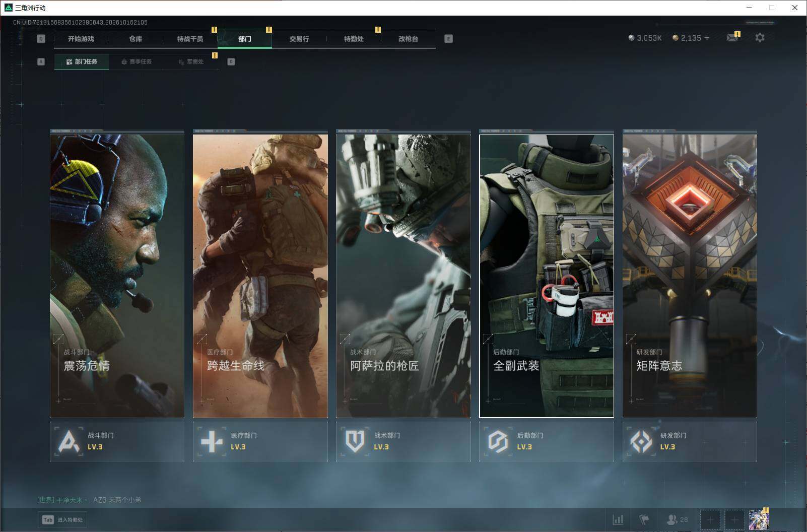
Task: Switch to the 仓库 tab
Action: click(136, 39)
